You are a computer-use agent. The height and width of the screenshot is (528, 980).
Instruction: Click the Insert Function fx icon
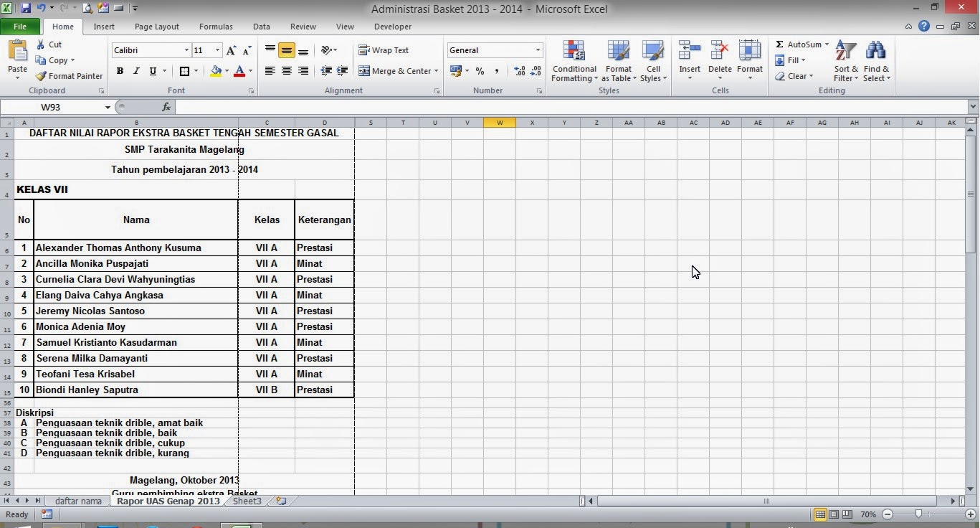166,106
